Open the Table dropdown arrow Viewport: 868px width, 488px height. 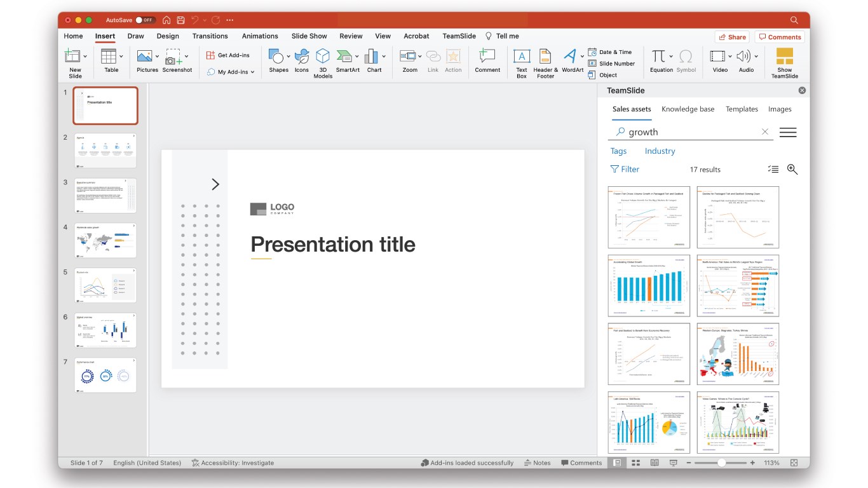[121, 57]
